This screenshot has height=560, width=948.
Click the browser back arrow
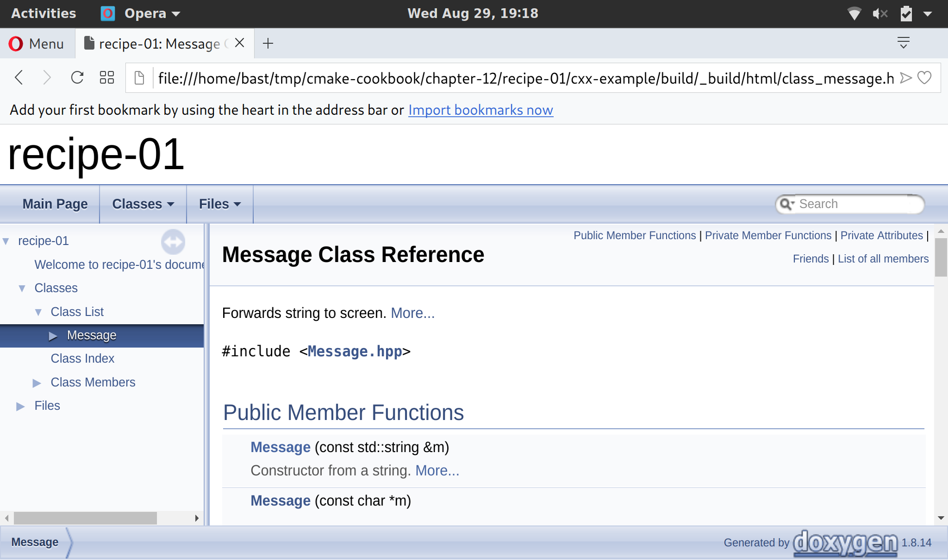click(19, 78)
